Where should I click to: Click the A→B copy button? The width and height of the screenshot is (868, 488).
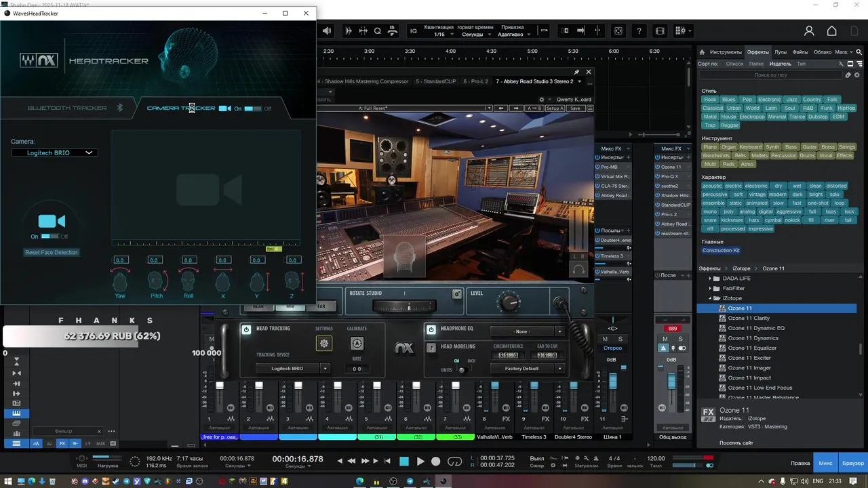(536, 108)
